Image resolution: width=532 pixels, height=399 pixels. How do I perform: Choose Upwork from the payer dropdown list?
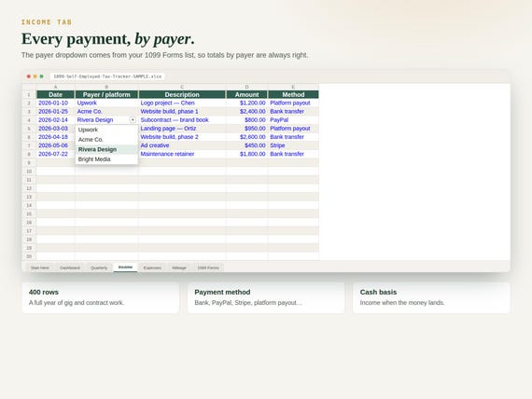pos(106,130)
